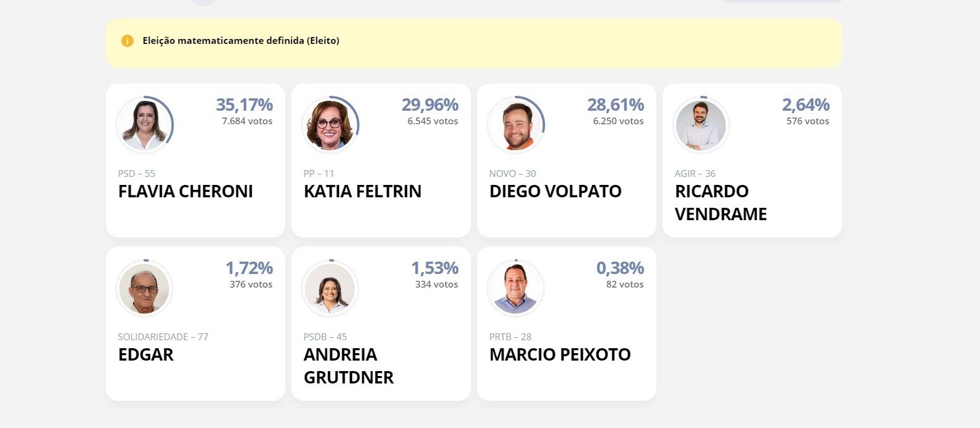This screenshot has height=428, width=980.
Task: Click Flavia Cheroni's candidate photo
Action: 144,126
